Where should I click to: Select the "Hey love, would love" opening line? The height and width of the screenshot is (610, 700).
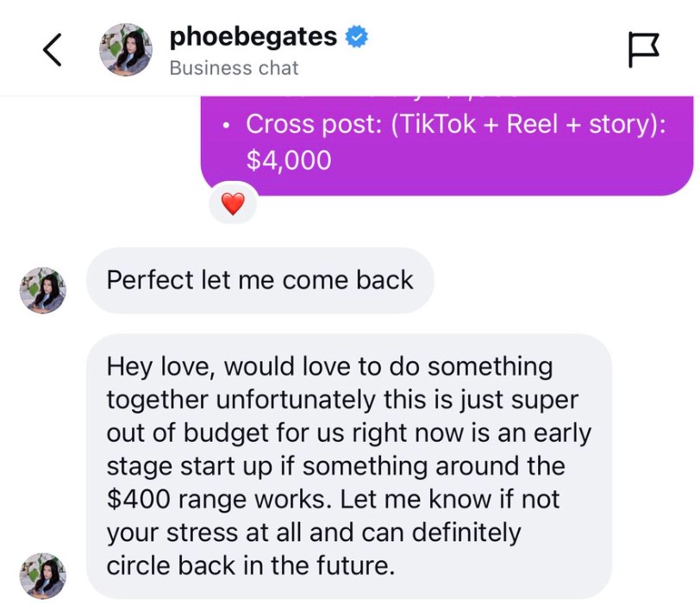click(328, 366)
